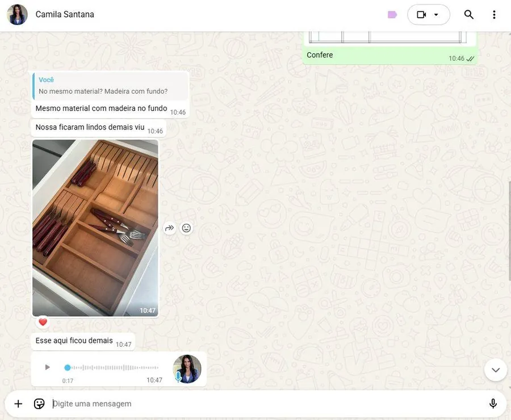511x420 pixels.
Task: Click the 'Você' quoted sender label
Action: [47, 80]
